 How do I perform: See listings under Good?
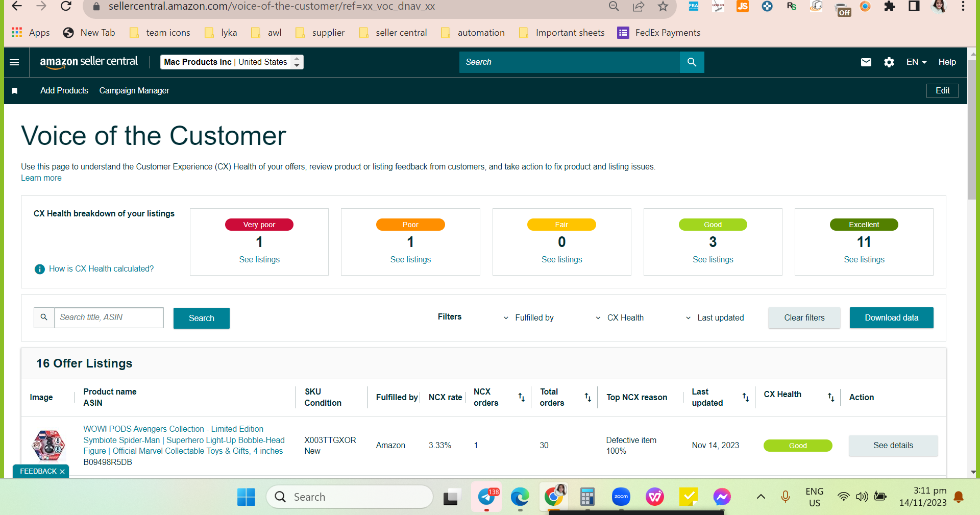pos(713,260)
